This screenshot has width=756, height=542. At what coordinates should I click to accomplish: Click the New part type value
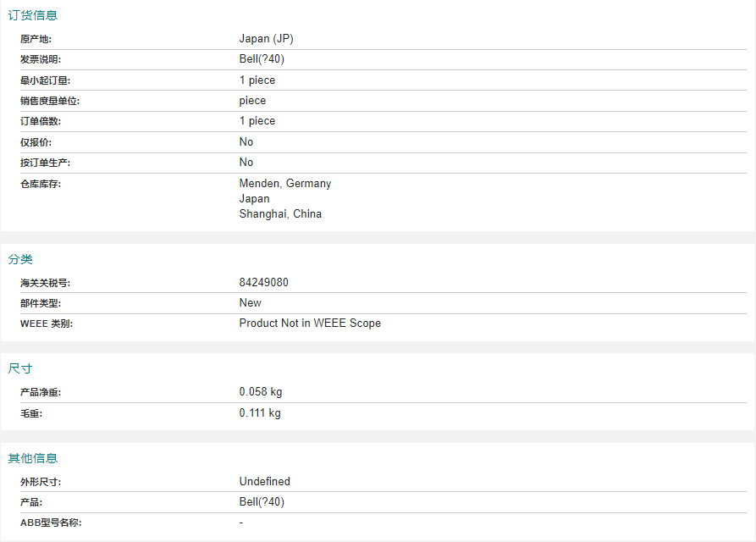[x=251, y=303]
